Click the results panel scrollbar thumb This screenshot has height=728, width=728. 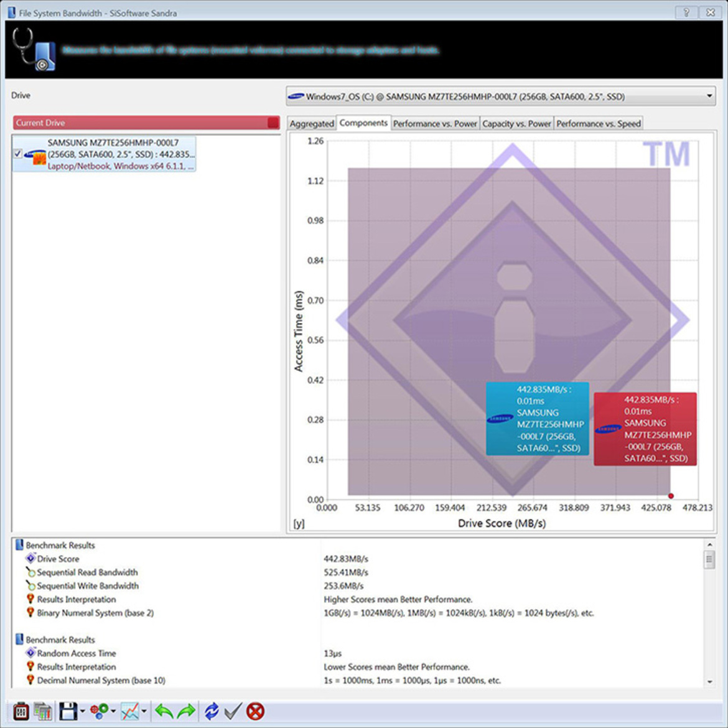pyautogui.click(x=709, y=559)
